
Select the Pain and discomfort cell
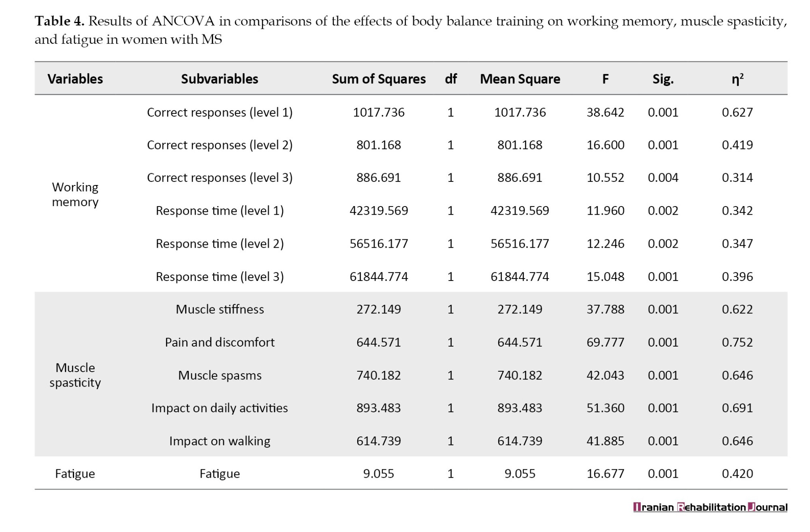coord(220,343)
